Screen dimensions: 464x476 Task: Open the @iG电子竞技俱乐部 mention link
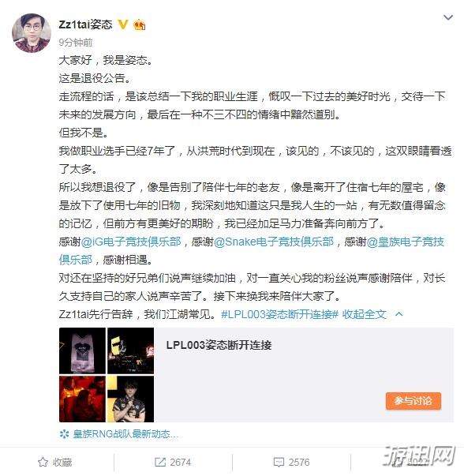(x=131, y=242)
